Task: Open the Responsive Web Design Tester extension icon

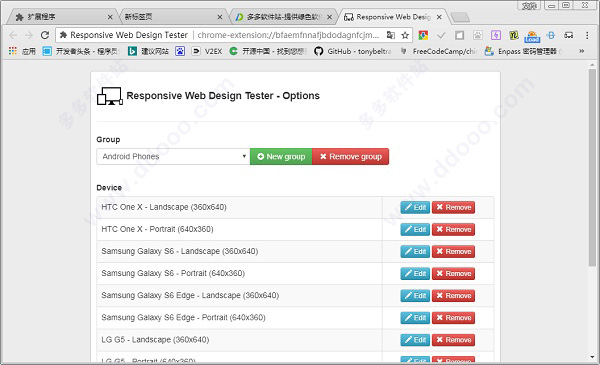Action: click(569, 35)
